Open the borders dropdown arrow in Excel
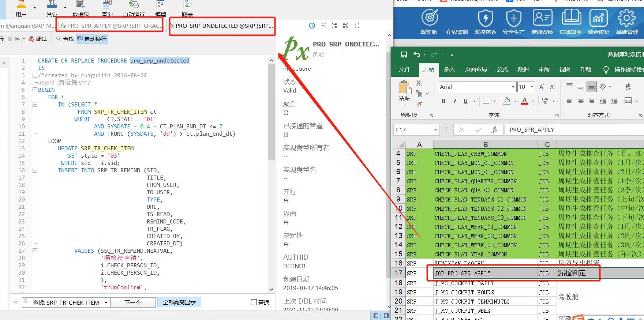Screen dimensions: 644x320 [x=495, y=101]
